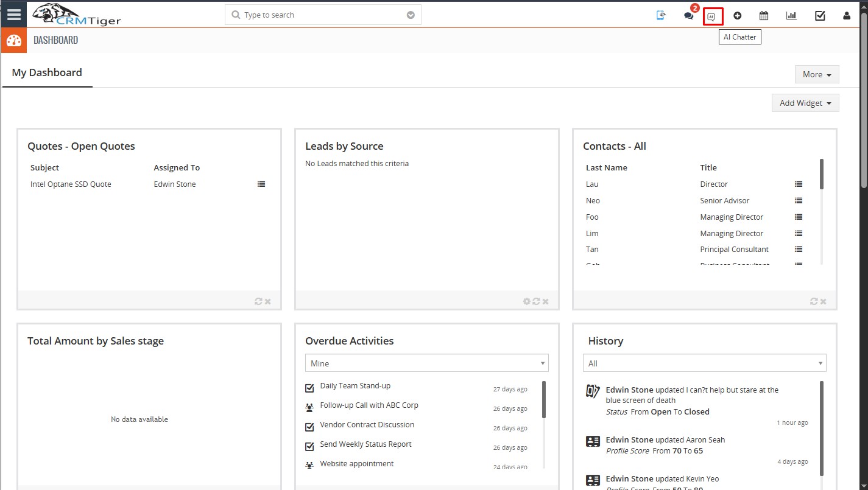
Task: Open details list icon for contact Foo
Action: coord(799,217)
